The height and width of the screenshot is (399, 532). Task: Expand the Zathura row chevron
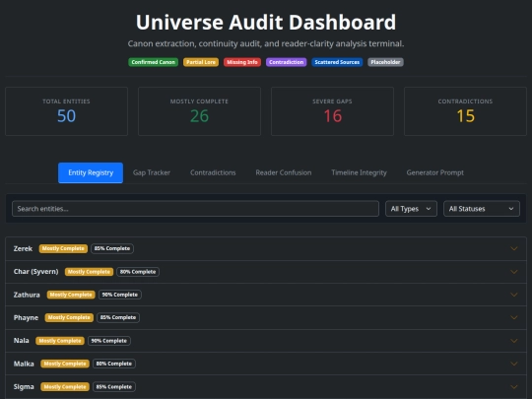click(x=514, y=295)
